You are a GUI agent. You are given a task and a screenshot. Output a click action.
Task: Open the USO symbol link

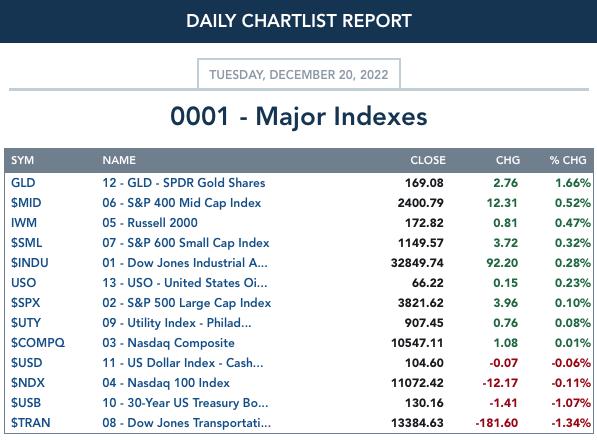23,283
